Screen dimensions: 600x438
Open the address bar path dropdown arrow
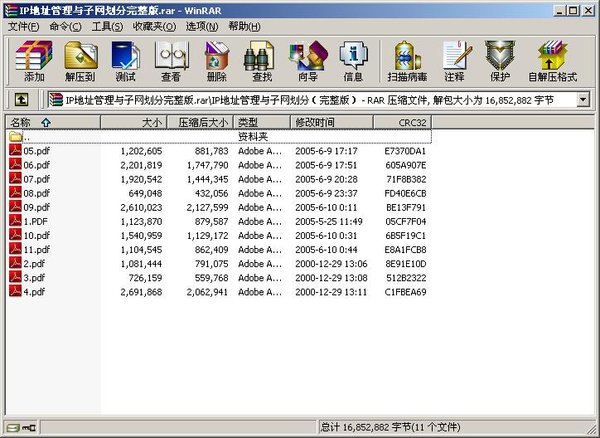(583, 100)
